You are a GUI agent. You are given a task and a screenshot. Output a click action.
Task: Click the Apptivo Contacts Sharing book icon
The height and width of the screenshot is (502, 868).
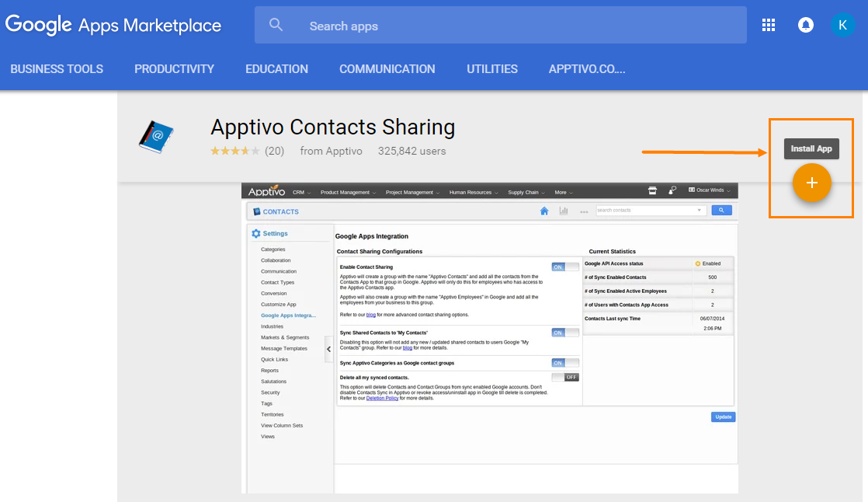pyautogui.click(x=156, y=136)
